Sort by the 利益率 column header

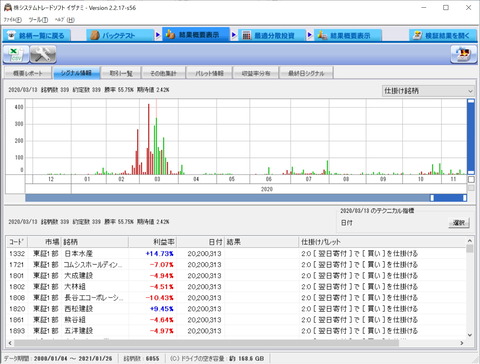[152, 242]
